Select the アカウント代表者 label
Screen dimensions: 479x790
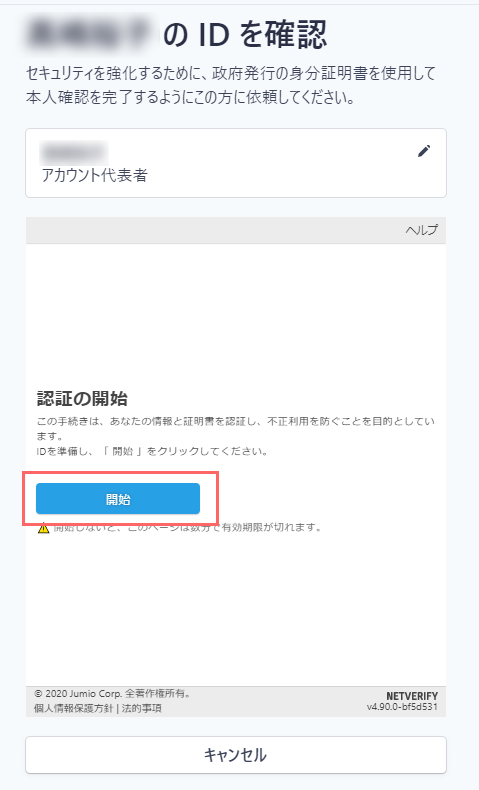tap(95, 175)
